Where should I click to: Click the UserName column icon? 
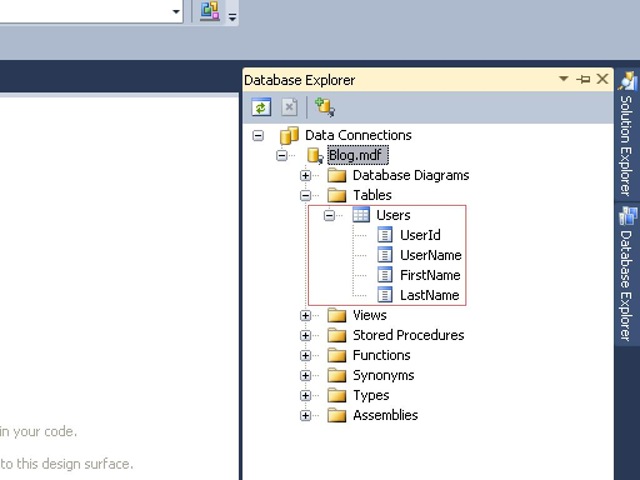[x=385, y=255]
